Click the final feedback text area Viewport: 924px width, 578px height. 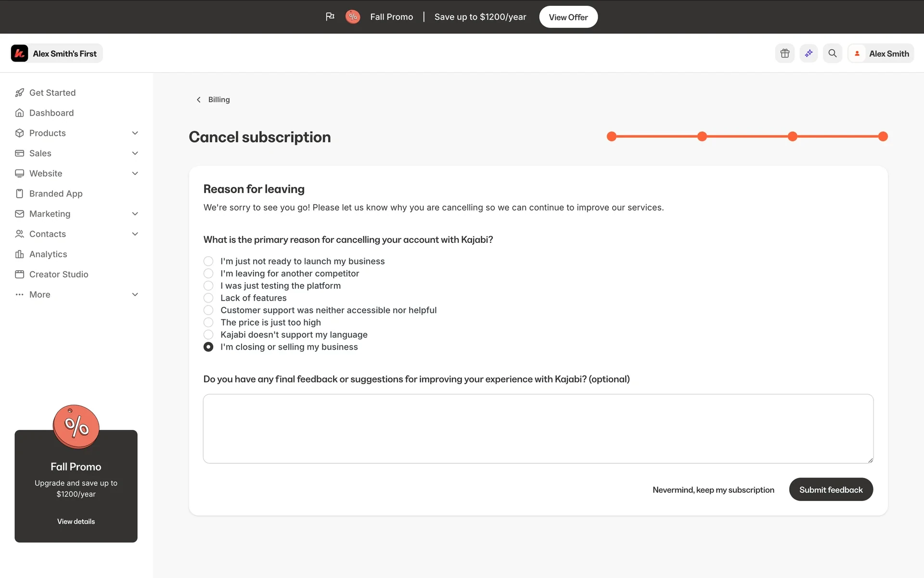538,429
